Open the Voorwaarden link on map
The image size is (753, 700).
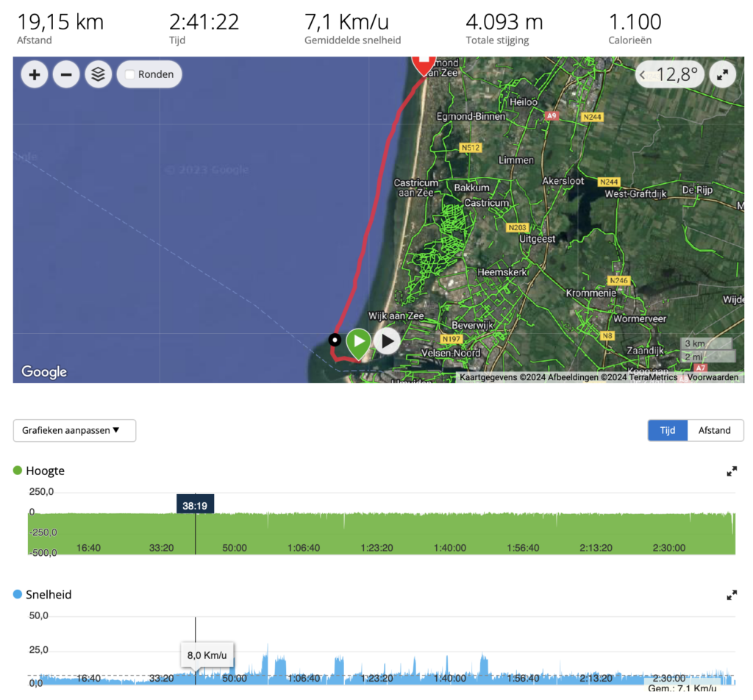[713, 377]
